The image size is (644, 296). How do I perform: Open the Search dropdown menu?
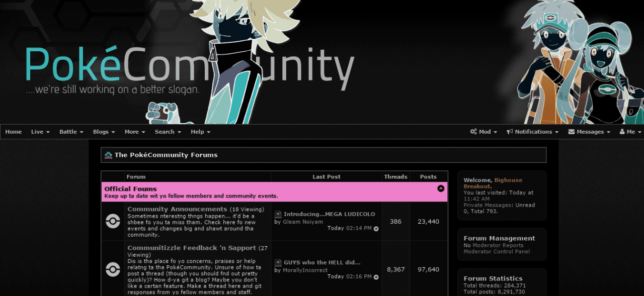[x=168, y=132]
